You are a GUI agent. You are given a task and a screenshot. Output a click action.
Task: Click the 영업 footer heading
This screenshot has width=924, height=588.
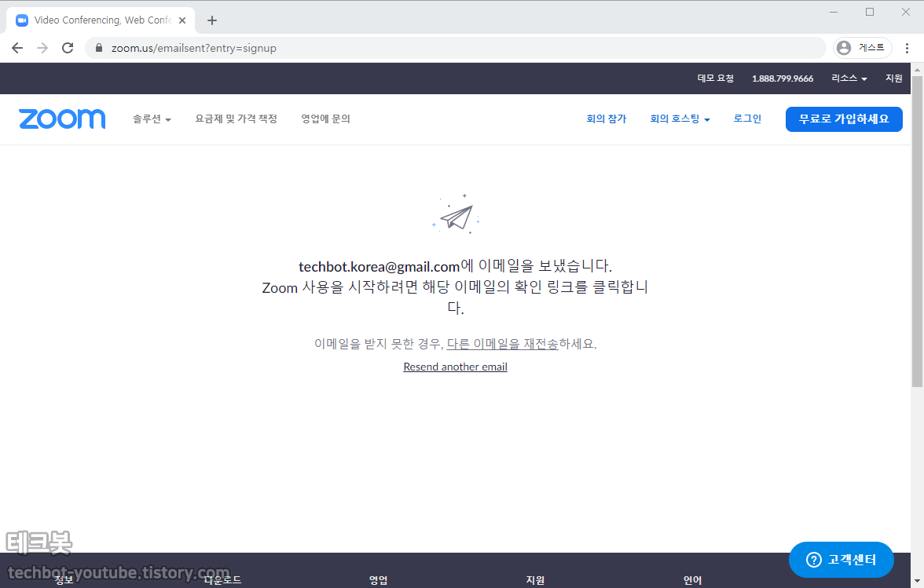(379, 580)
